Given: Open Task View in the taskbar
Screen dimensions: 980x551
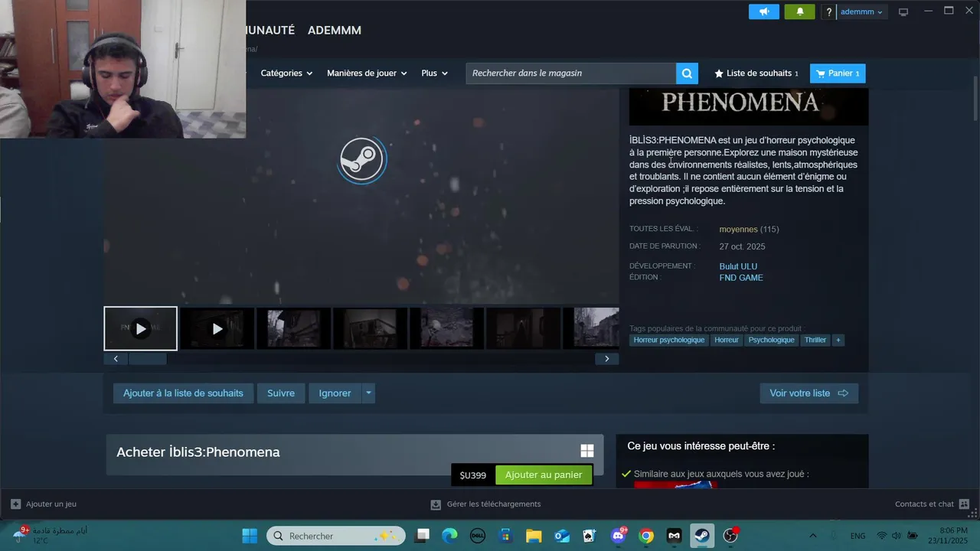Looking at the screenshot, I should [x=423, y=536].
